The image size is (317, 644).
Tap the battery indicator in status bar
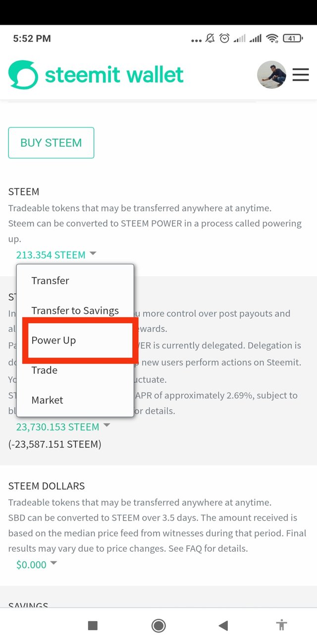pyautogui.click(x=292, y=38)
